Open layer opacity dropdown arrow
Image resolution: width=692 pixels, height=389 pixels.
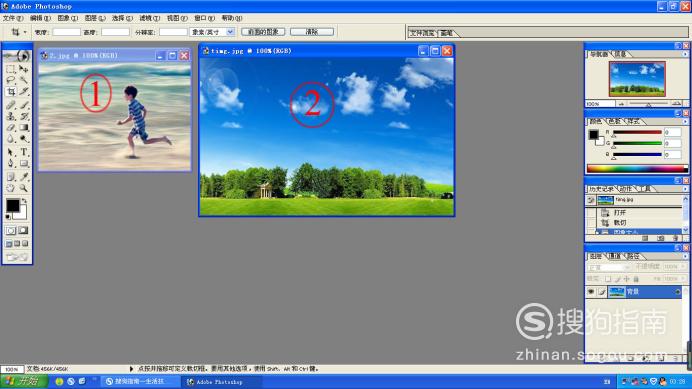tap(683, 267)
